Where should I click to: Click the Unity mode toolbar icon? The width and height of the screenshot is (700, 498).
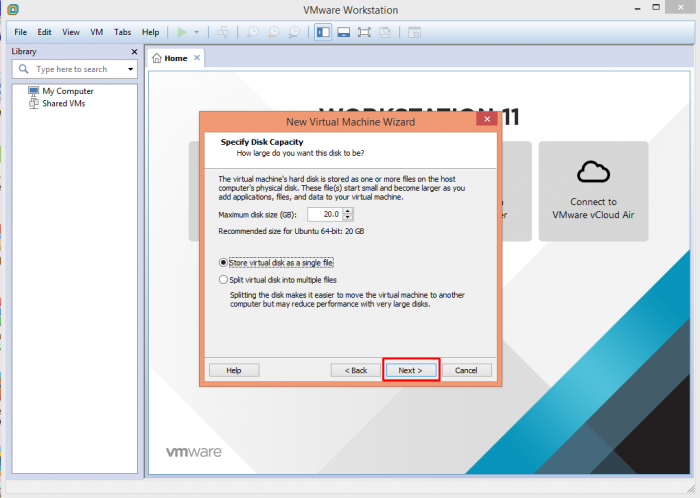385,32
